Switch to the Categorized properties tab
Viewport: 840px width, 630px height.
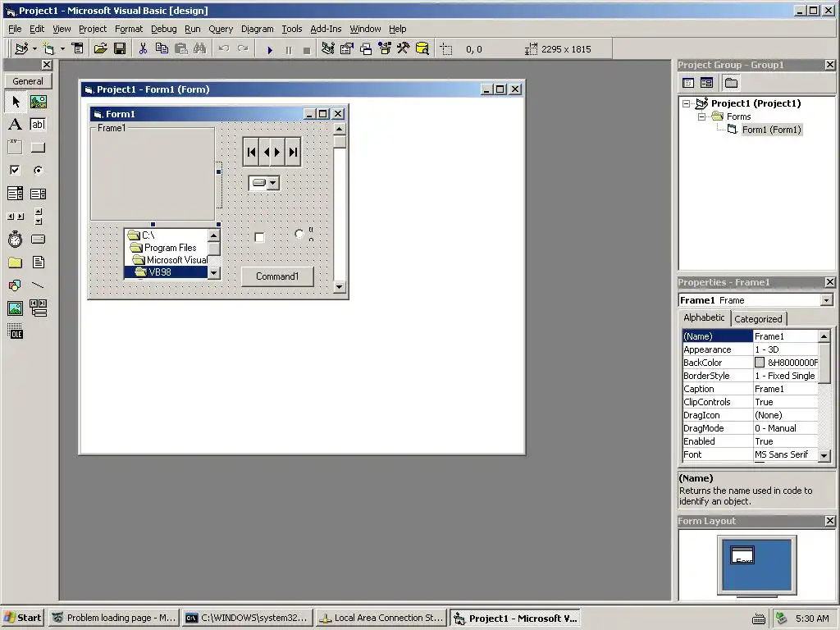[758, 319]
